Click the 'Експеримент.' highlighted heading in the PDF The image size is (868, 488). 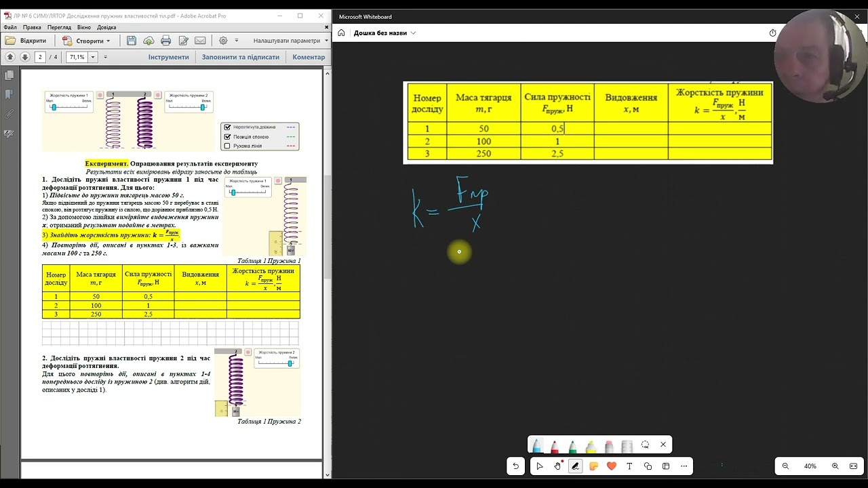[106, 163]
